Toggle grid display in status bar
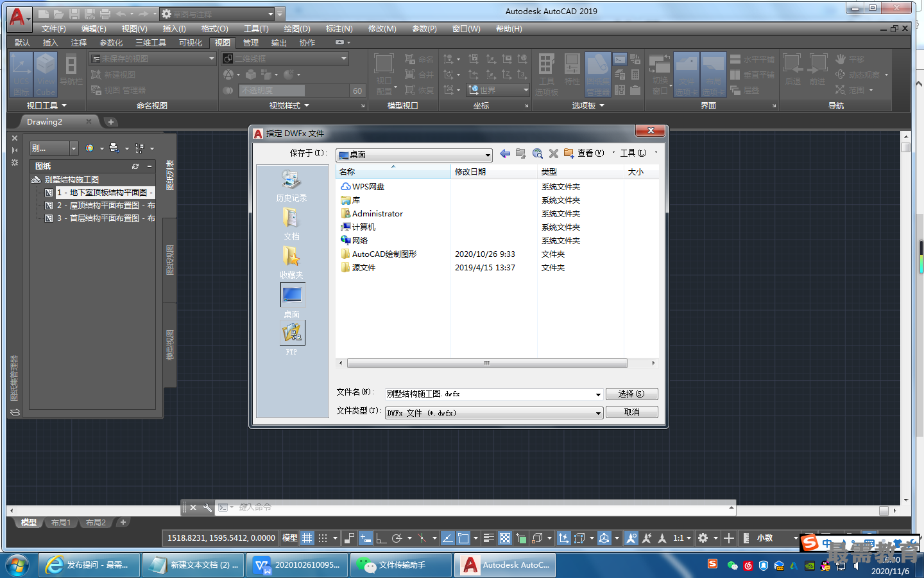The width and height of the screenshot is (924, 578). 307,538
